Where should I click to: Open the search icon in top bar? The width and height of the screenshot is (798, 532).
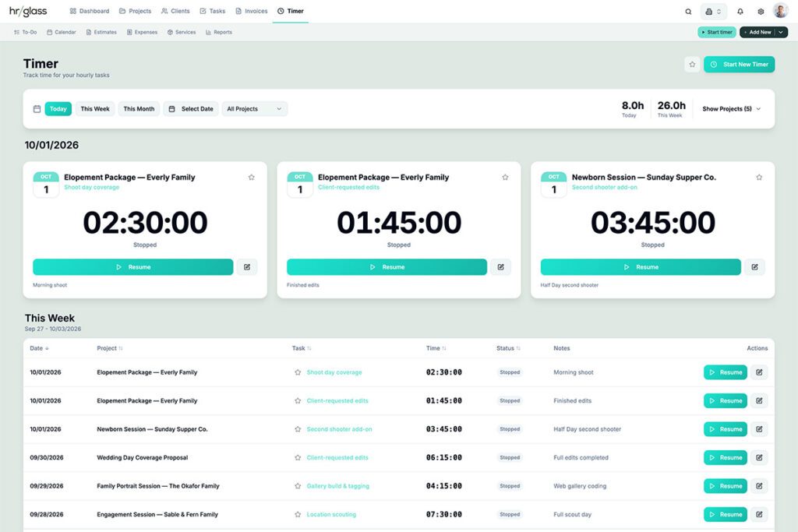pyautogui.click(x=688, y=11)
